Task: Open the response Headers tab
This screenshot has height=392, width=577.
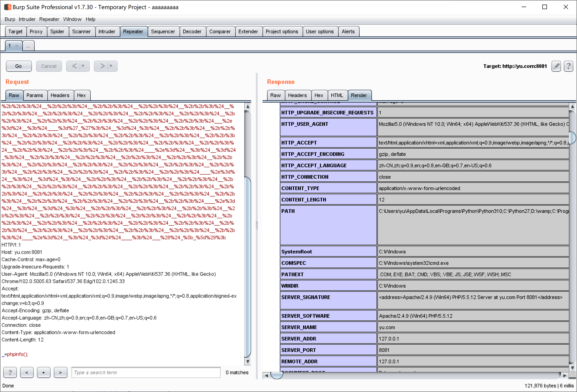Action: pos(297,95)
